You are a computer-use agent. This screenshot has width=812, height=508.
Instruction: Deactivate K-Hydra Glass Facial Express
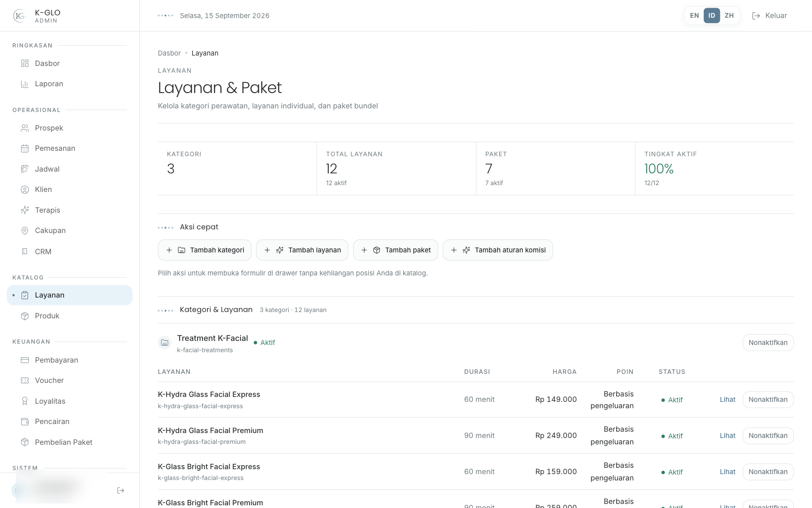[x=768, y=400]
